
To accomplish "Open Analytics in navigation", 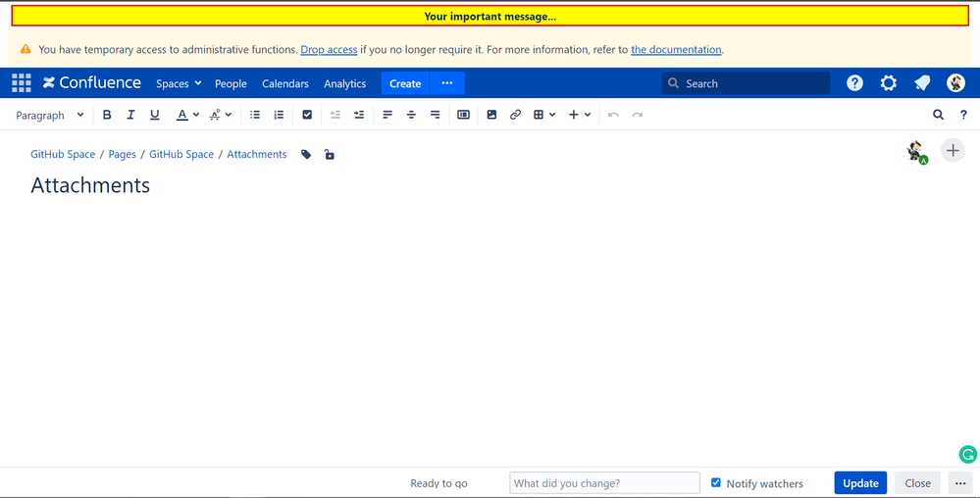I will click(345, 83).
